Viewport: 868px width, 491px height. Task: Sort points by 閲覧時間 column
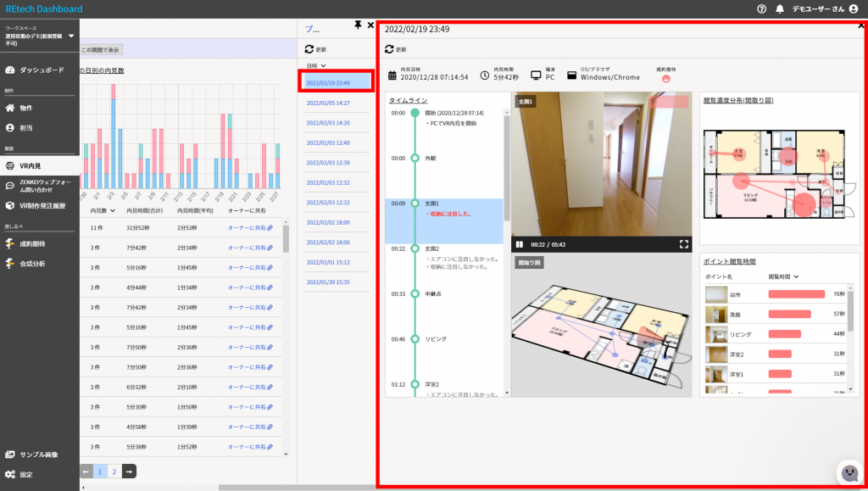tap(783, 276)
